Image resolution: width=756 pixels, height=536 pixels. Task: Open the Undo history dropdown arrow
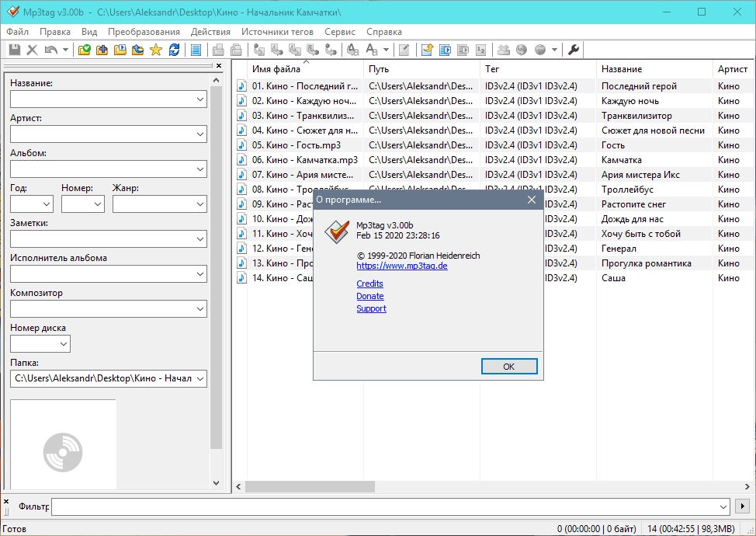tap(65, 50)
